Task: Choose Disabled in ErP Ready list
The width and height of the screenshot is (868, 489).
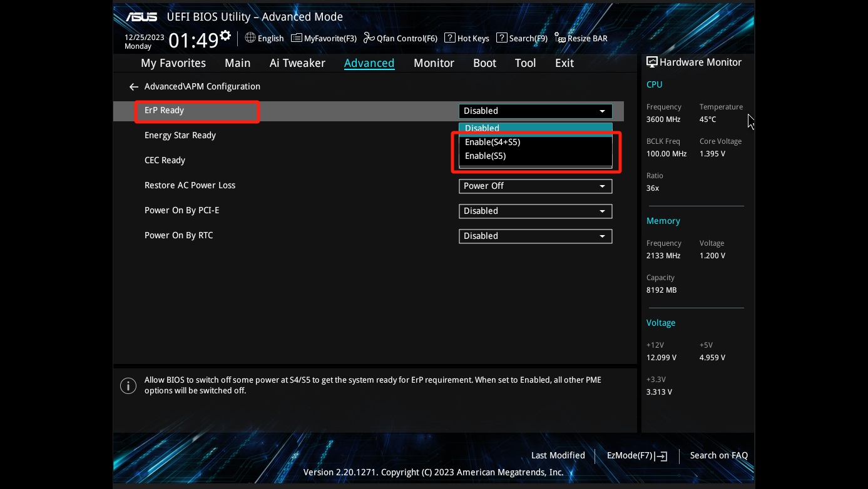Action: point(535,128)
